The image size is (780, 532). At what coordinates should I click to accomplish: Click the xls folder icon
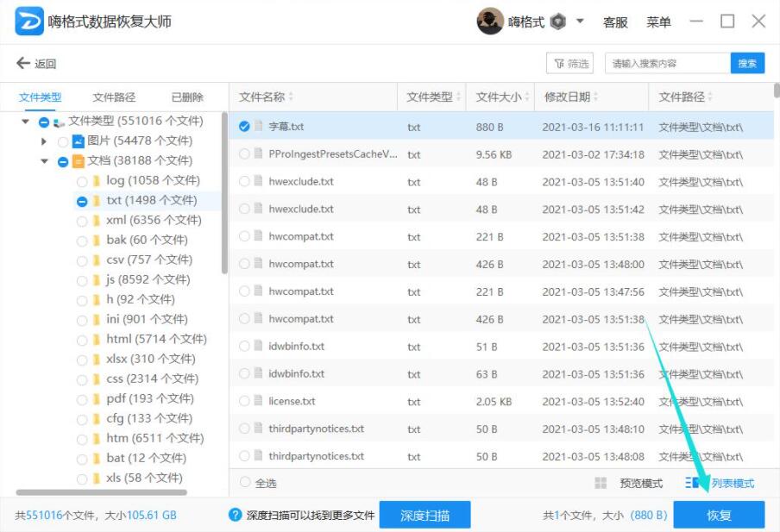click(97, 479)
